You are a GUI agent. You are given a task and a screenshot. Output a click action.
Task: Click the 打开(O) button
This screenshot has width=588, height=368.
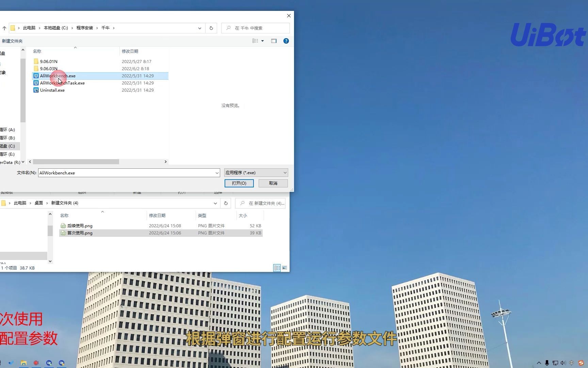[x=239, y=183]
